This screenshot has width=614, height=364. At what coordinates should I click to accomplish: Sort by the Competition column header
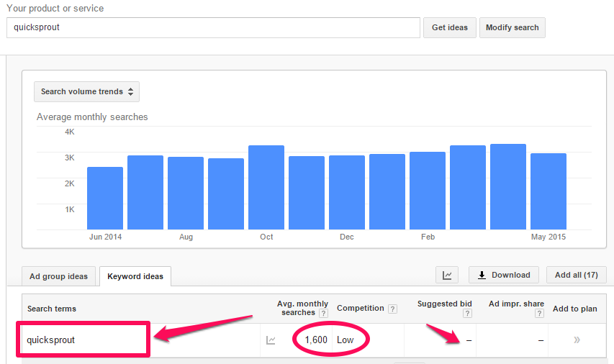(x=360, y=309)
